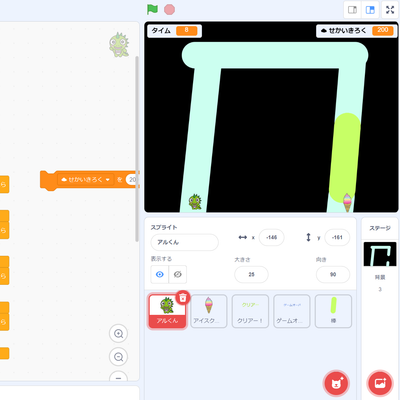
Task: Edit the sprite x position field
Action: [x=271, y=237]
